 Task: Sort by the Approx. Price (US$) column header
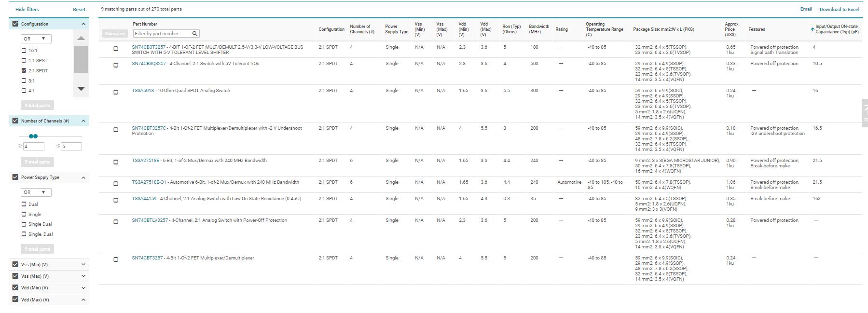(732, 29)
